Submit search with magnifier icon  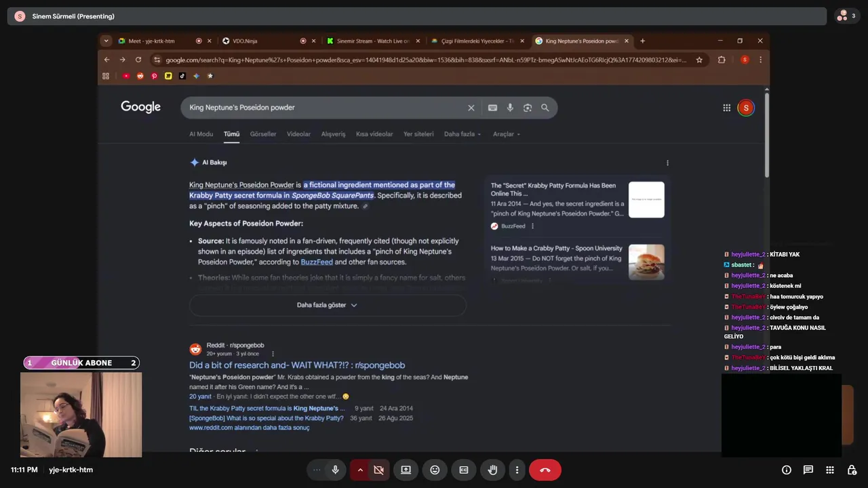click(x=545, y=108)
